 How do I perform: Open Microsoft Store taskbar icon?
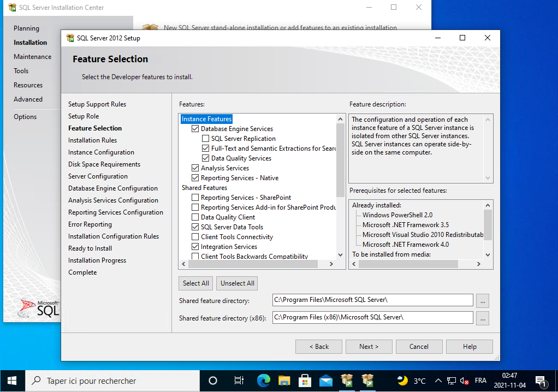pos(305,381)
